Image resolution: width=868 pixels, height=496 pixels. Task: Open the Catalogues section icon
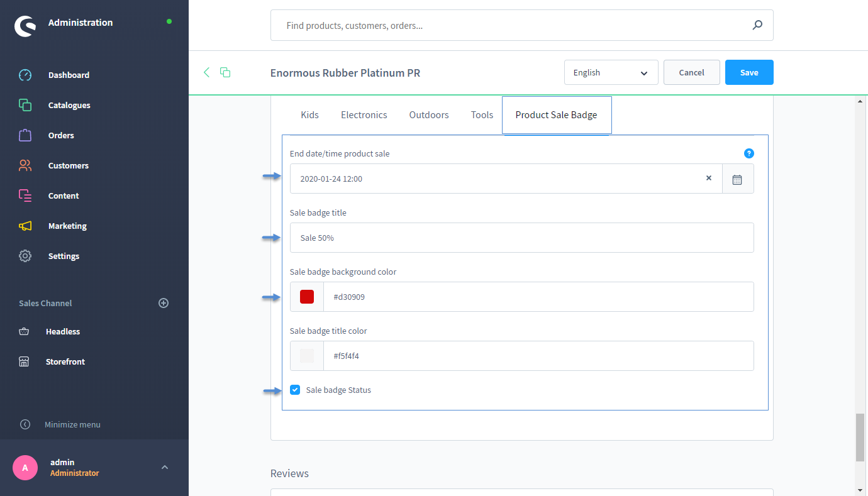[25, 105]
